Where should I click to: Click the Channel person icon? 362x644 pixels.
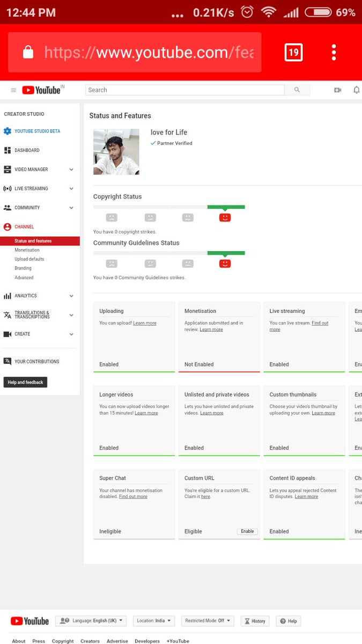click(8, 227)
